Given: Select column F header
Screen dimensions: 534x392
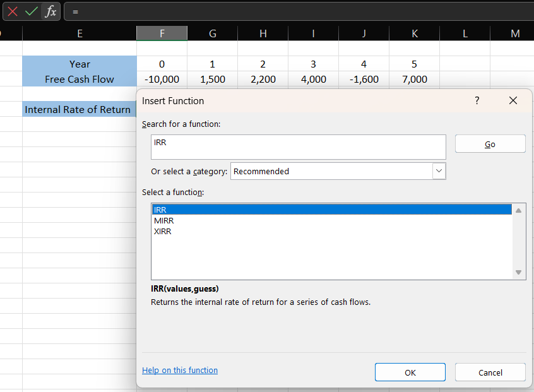Looking at the screenshot, I should pyautogui.click(x=162, y=33).
